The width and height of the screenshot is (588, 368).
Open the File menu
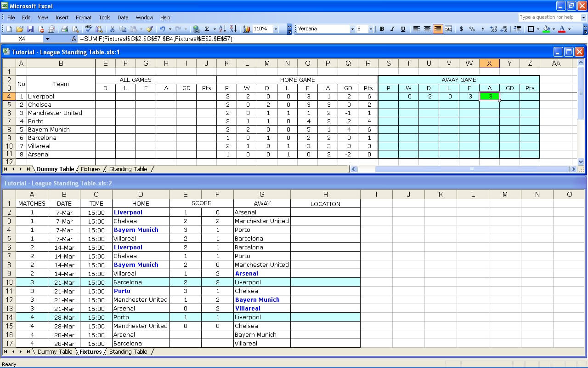click(11, 17)
